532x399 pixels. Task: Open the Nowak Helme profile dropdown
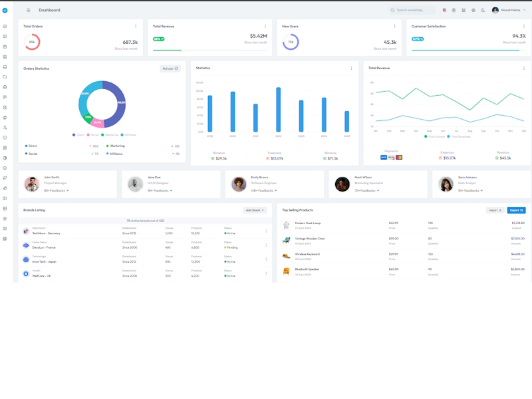coord(509,10)
